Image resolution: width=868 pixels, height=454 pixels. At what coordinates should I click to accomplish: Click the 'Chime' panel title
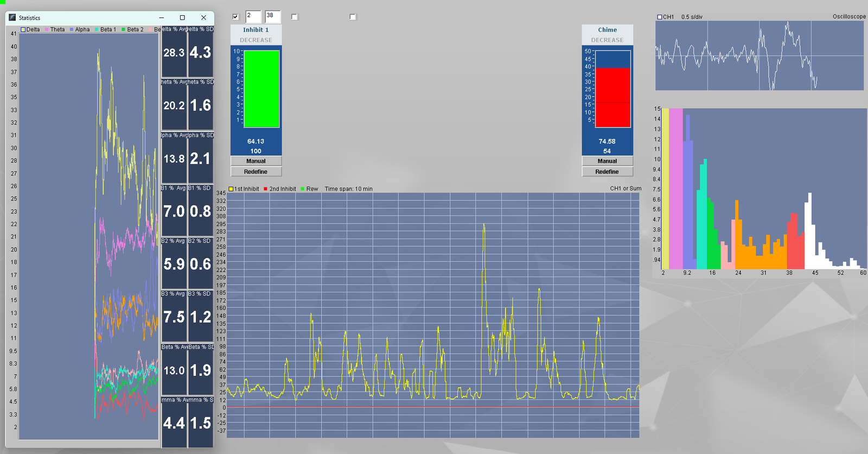[607, 30]
